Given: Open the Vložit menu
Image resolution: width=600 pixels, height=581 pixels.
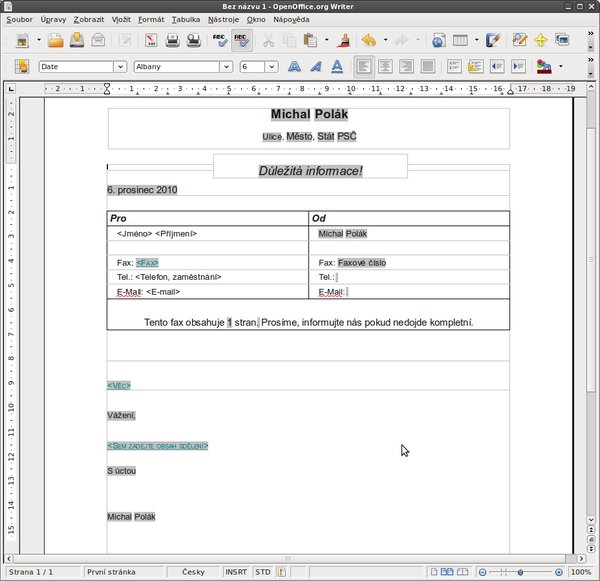Looking at the screenshot, I should coord(121,20).
